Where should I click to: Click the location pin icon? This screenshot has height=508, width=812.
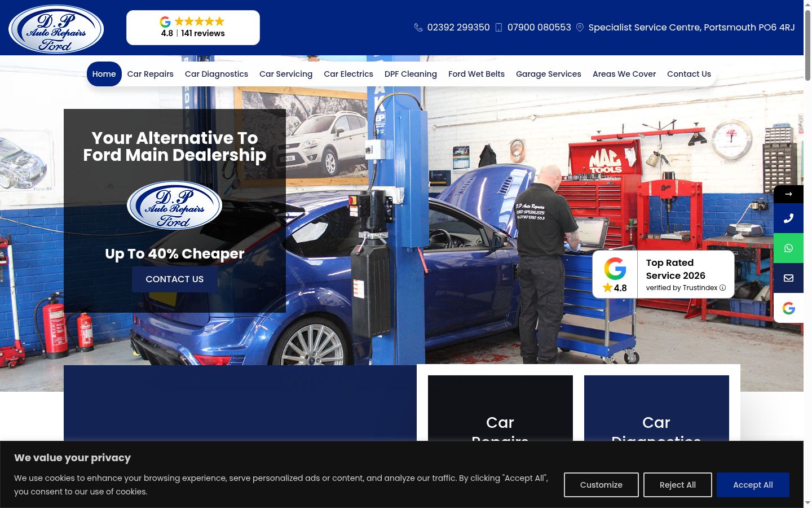(x=580, y=28)
